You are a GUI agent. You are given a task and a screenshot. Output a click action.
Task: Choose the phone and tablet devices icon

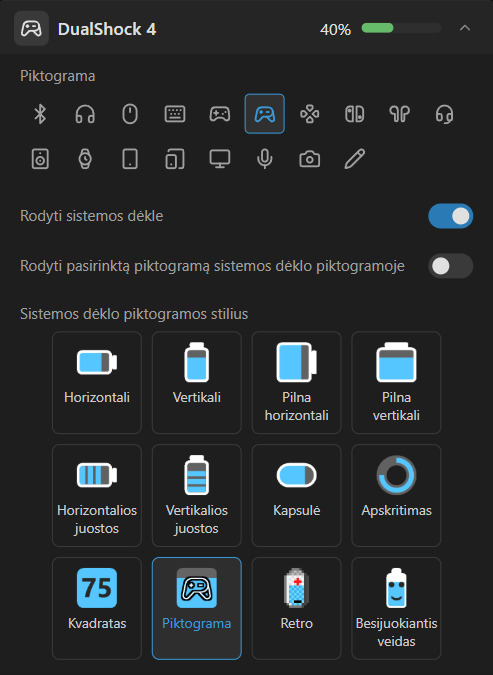[175, 159]
